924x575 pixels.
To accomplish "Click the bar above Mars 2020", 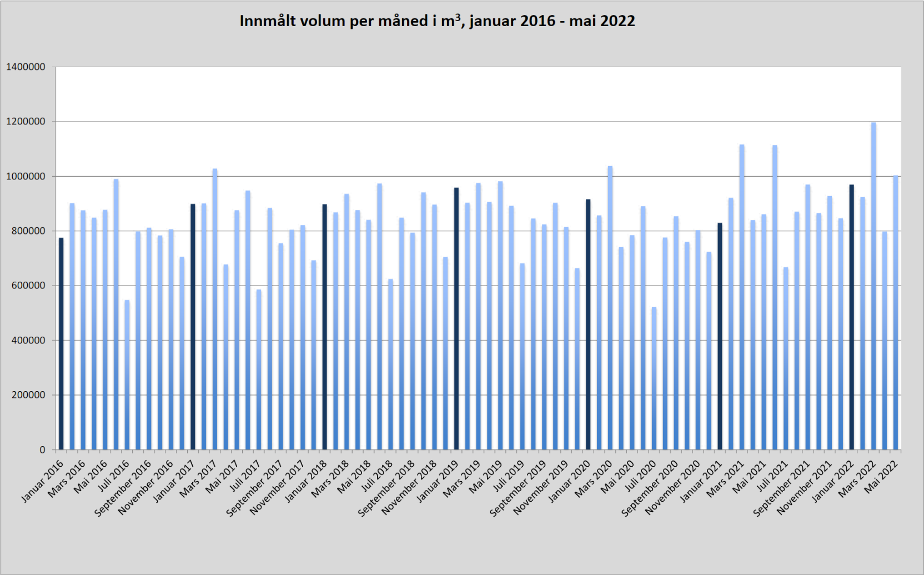I will pos(610,308).
